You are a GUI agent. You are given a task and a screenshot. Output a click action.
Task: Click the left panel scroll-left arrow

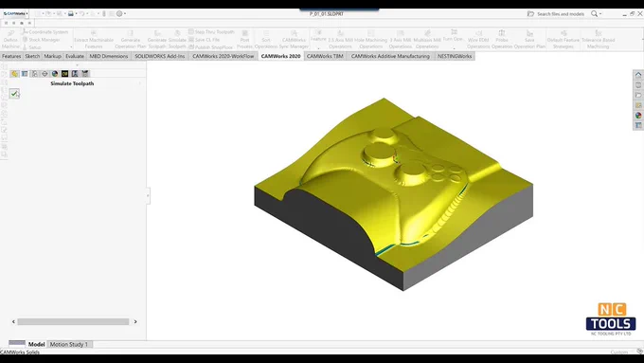click(13, 322)
